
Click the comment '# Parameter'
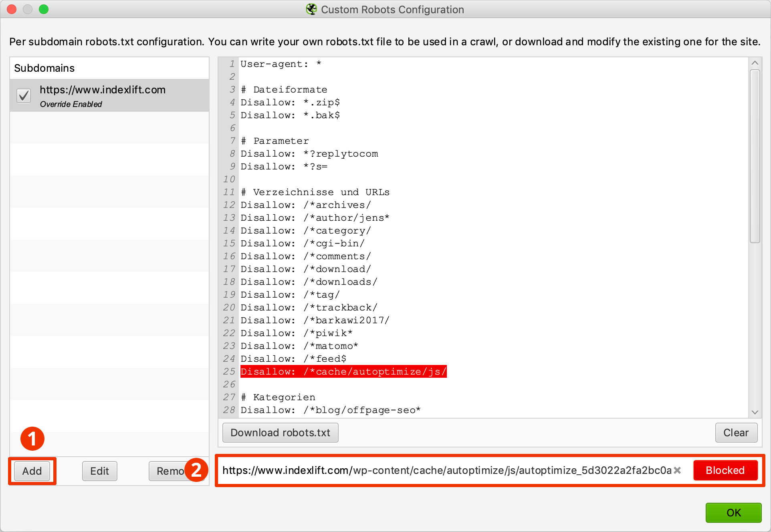click(x=275, y=141)
